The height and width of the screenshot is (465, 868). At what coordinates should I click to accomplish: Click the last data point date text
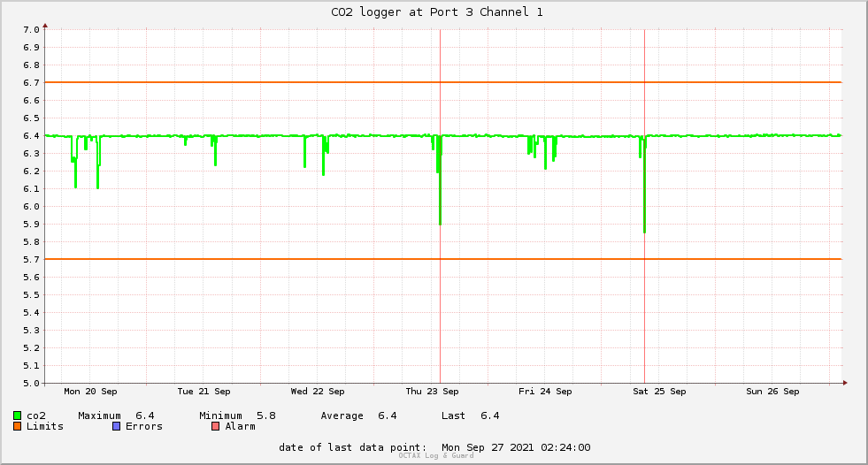click(434, 447)
